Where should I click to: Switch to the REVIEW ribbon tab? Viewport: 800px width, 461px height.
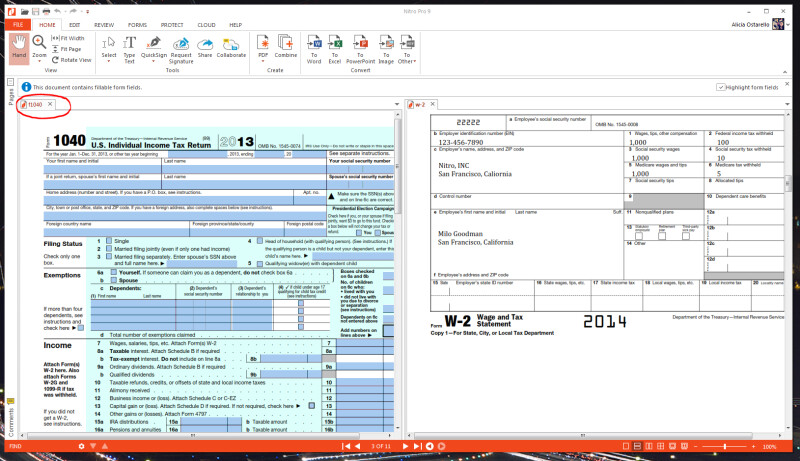tap(104, 24)
